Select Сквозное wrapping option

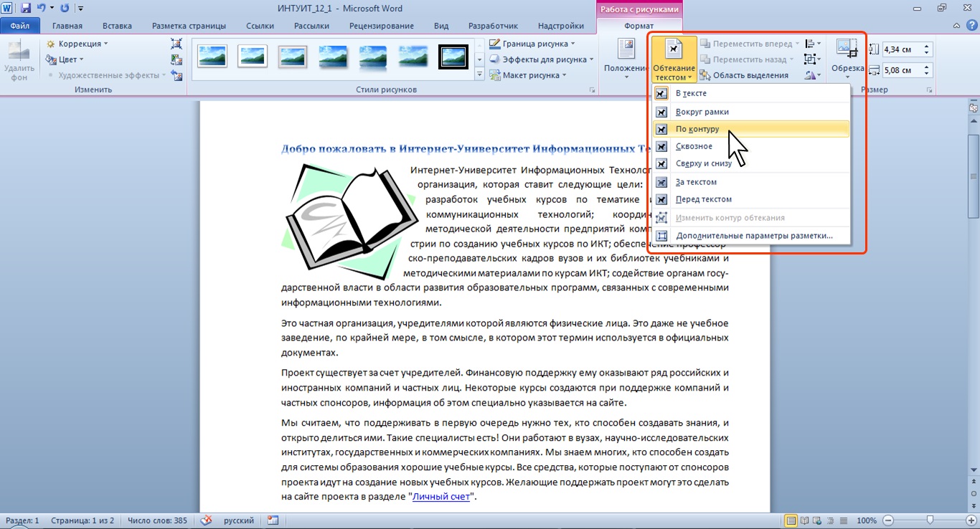tap(750, 146)
